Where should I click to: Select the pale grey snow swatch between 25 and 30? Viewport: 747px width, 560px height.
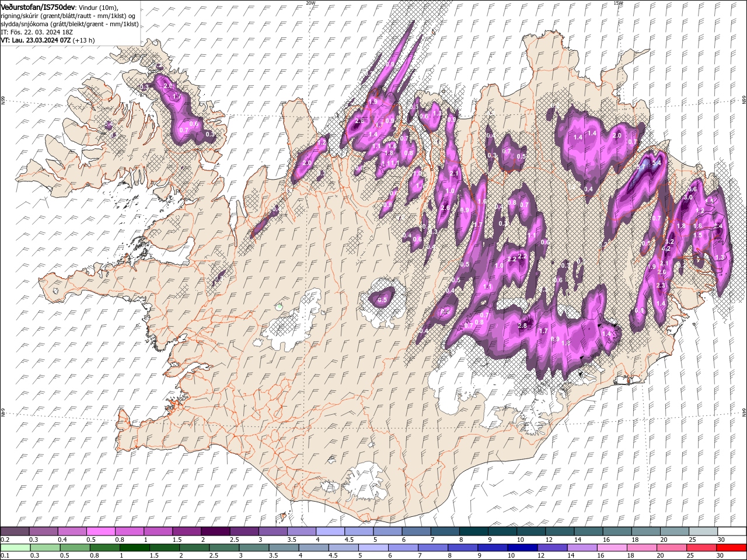[x=702, y=531]
